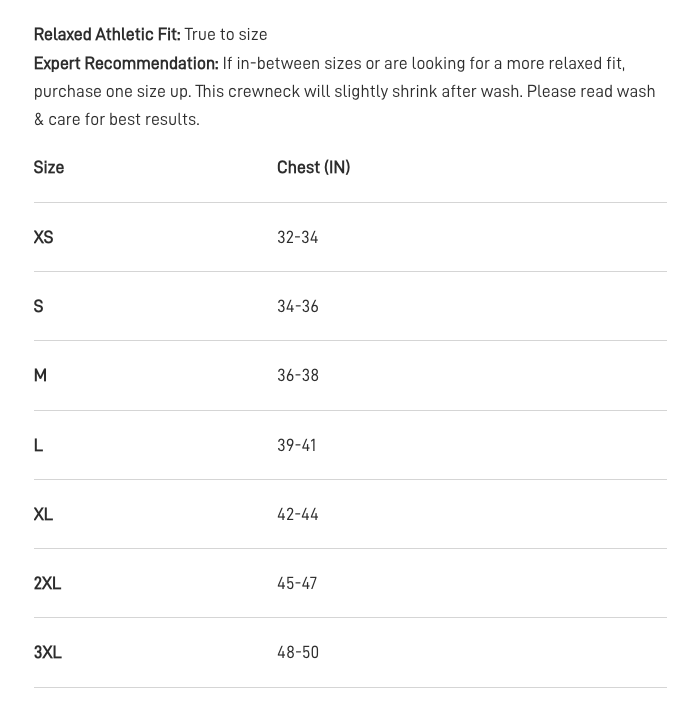
Task: Select the XS size row label
Action: coord(43,237)
